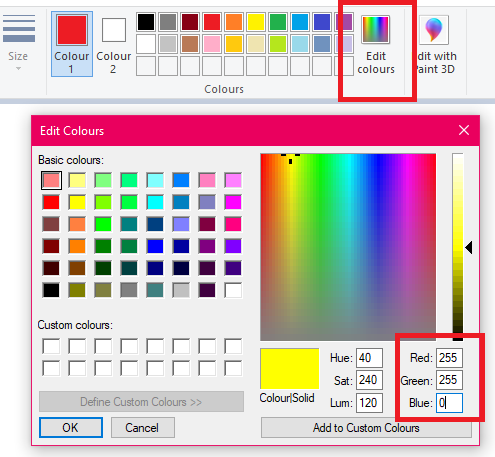Click Cancel in Edit Colours dialog
Screen dimensions: 495x457
(x=143, y=427)
